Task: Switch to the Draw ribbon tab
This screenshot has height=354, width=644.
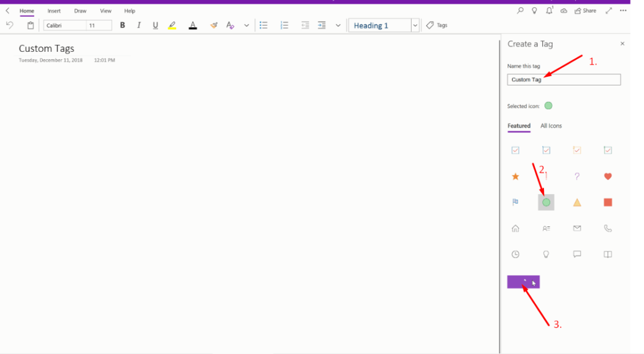Action: pos(80,10)
